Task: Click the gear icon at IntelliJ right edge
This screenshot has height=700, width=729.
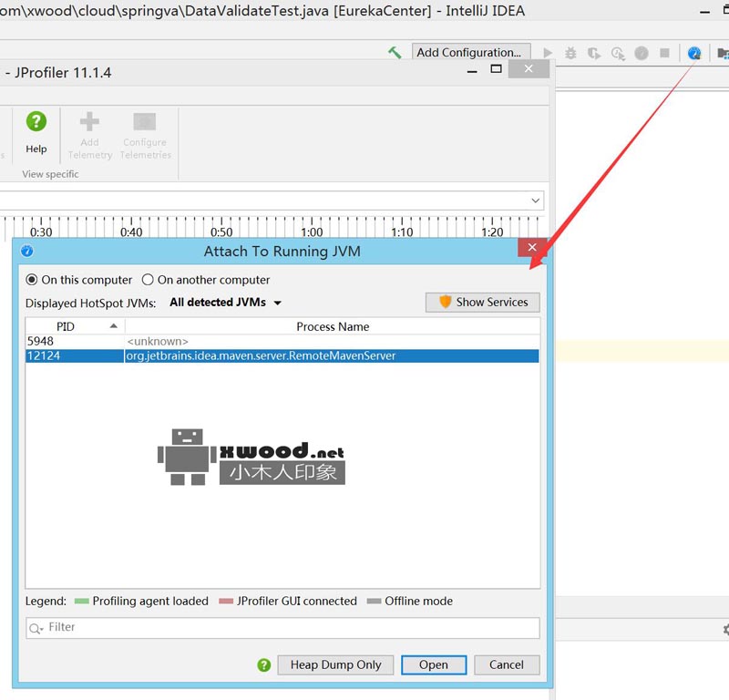Action: point(725,629)
